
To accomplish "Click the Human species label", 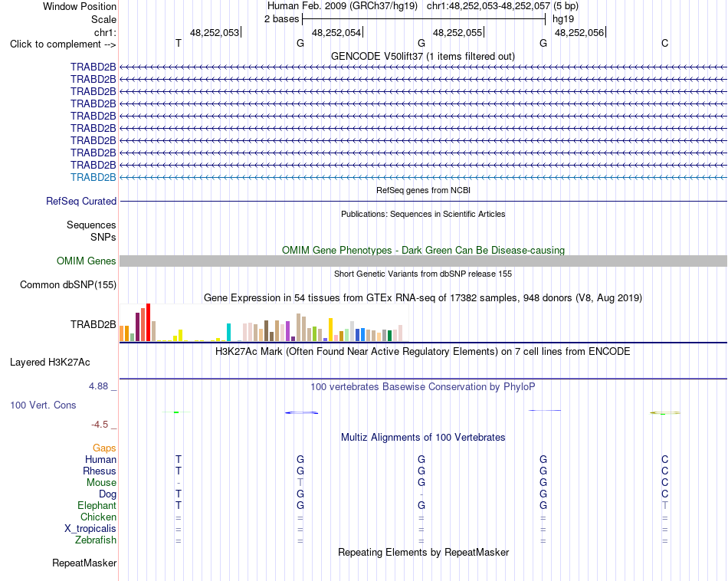I will coord(100,459).
